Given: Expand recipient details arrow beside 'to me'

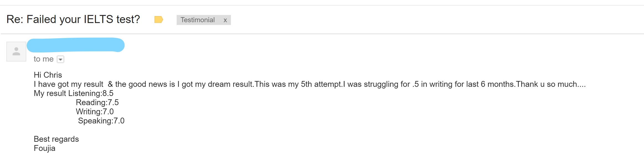Looking at the screenshot, I should click(60, 59).
